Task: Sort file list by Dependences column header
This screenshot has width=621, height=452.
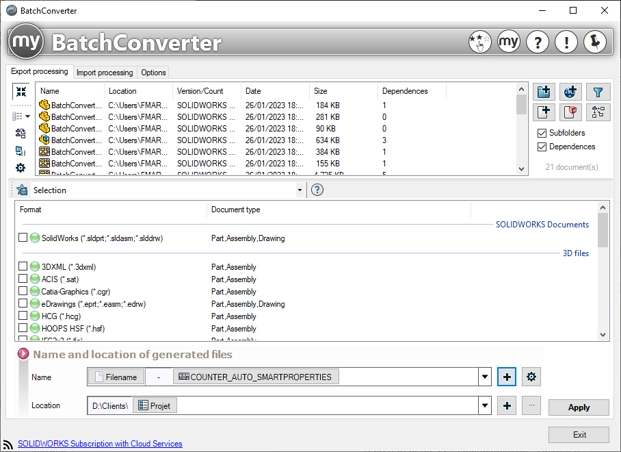Action: click(412, 91)
